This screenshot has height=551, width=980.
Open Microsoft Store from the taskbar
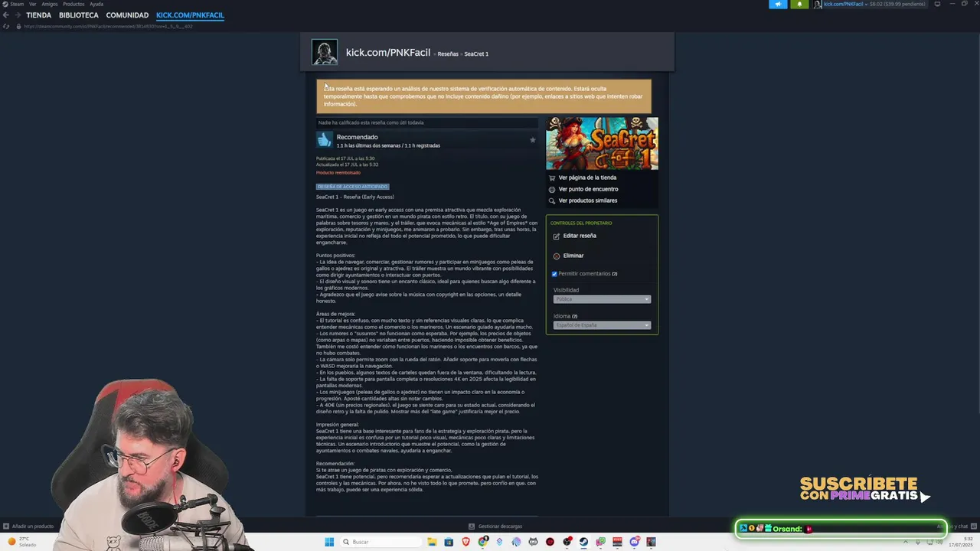pos(449,542)
